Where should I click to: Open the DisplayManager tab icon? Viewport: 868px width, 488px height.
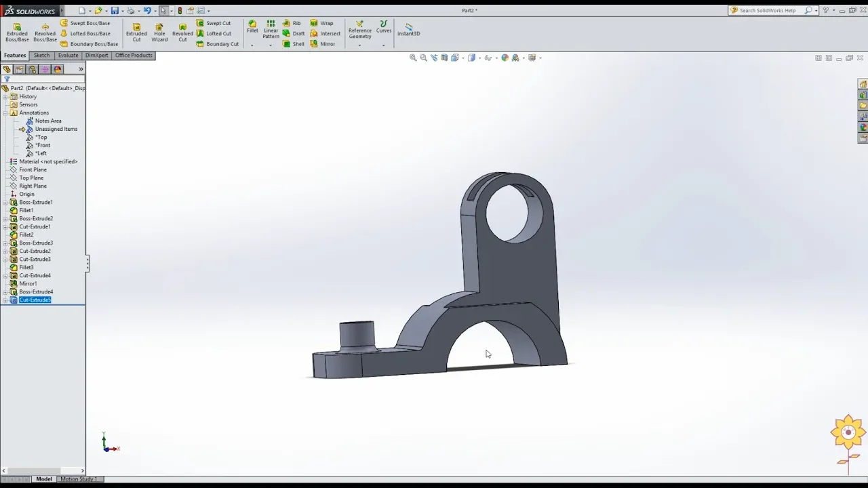[x=58, y=69]
